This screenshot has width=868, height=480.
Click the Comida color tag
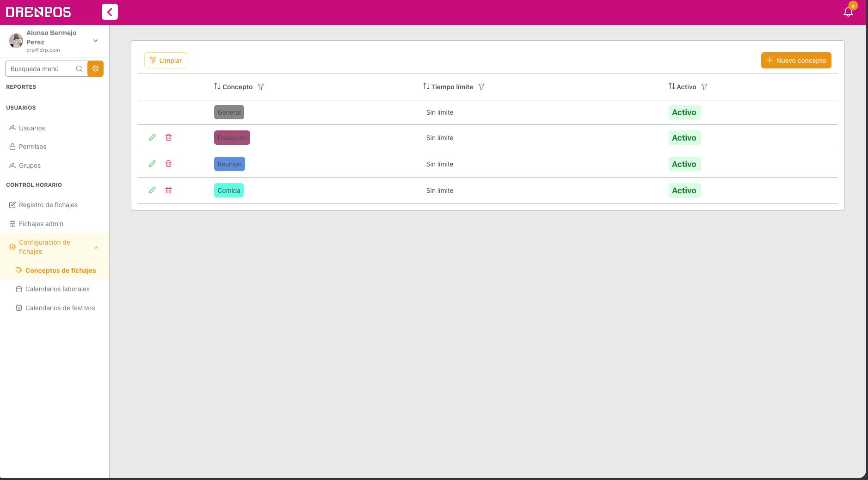pos(229,191)
